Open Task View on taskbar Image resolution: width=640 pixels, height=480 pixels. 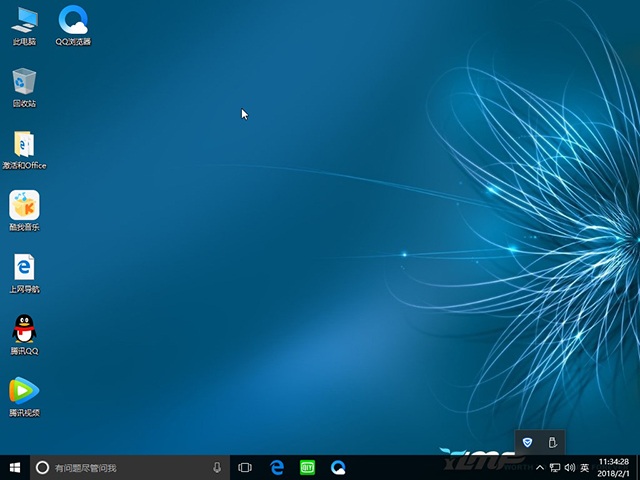pos(245,467)
